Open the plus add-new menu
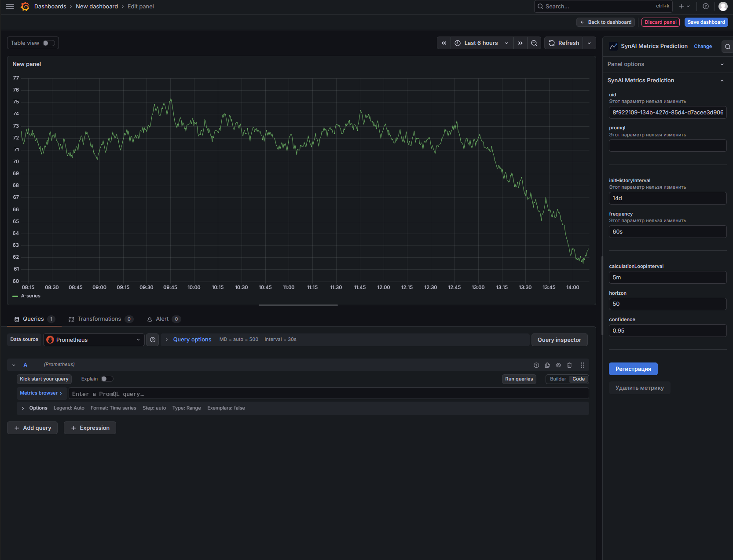Screen dimensions: 733x560 (684, 7)
